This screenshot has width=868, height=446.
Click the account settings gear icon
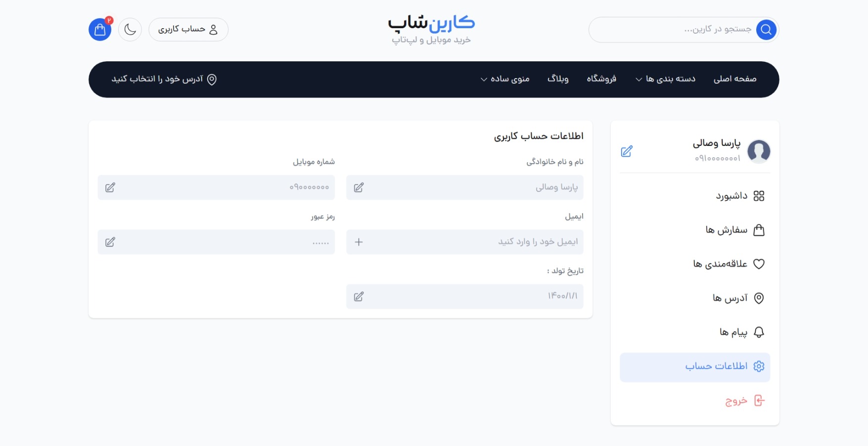pyautogui.click(x=759, y=366)
